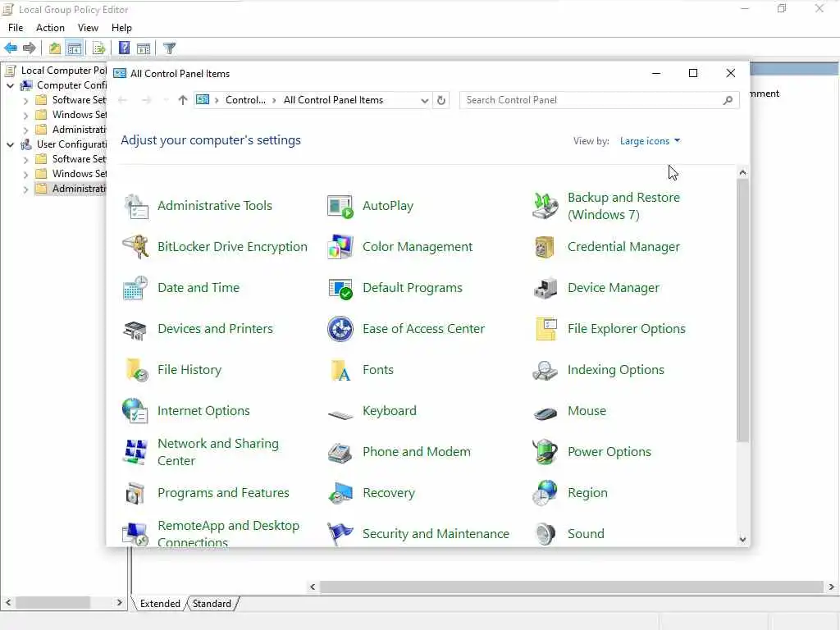Viewport: 840px width, 630px height.
Task: Open the Date and Time icon
Action: pos(136,288)
